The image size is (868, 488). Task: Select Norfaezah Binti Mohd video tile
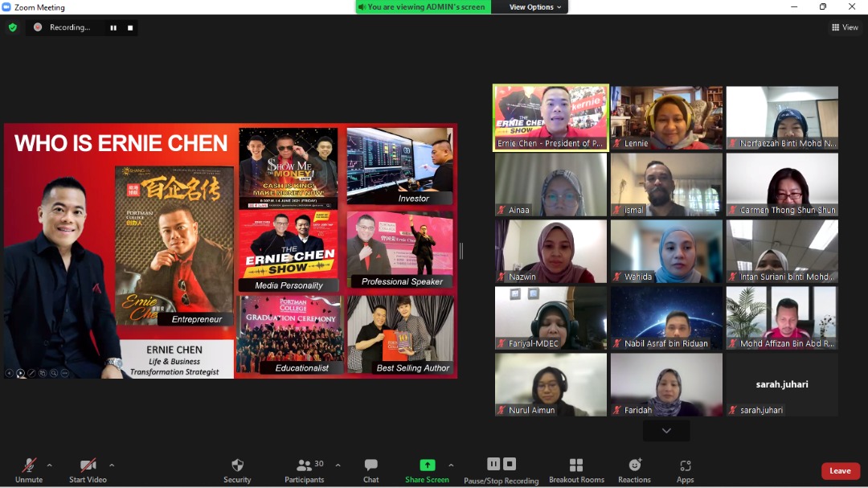[782, 117]
